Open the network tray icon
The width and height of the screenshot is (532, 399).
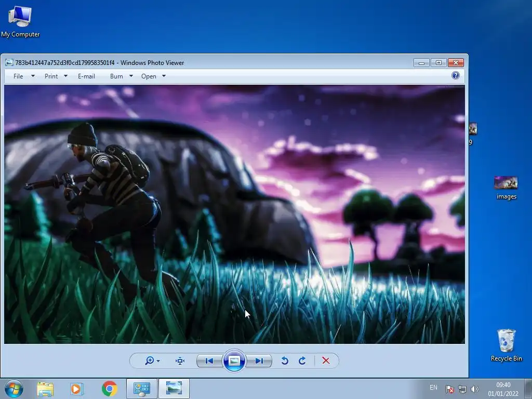point(462,389)
